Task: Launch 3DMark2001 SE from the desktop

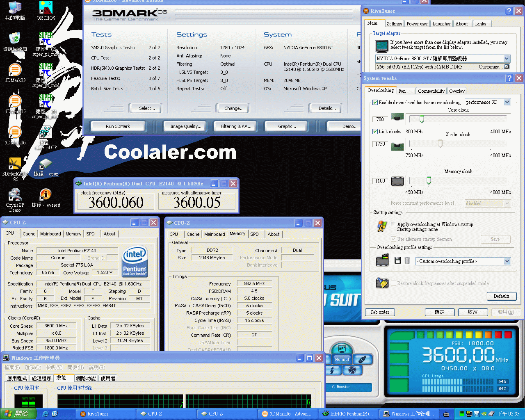Action: pos(15,169)
